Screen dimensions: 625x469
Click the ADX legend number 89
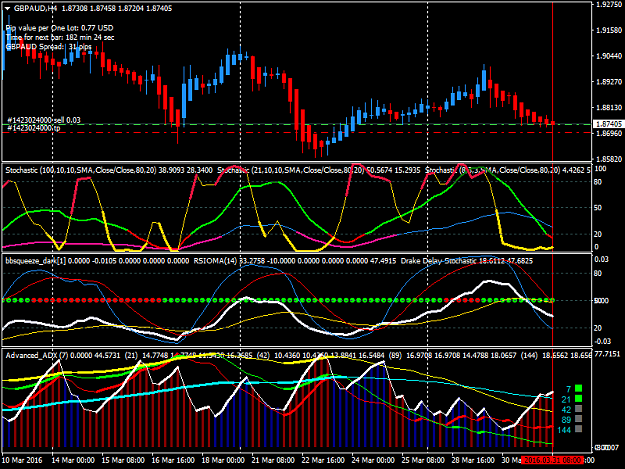(x=566, y=420)
